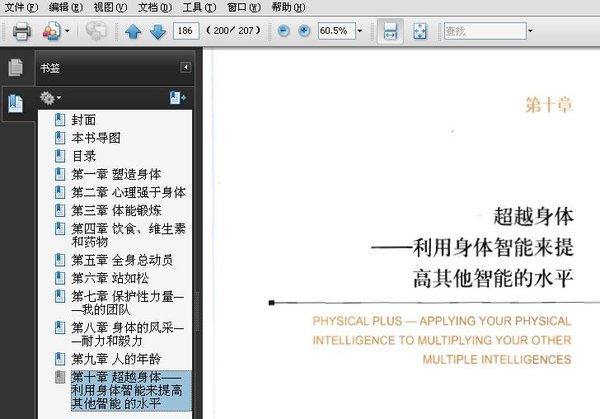Click bookmark icon beside 第八章 身体的风采
Screen dimensions: 600x419
[x=60, y=327]
